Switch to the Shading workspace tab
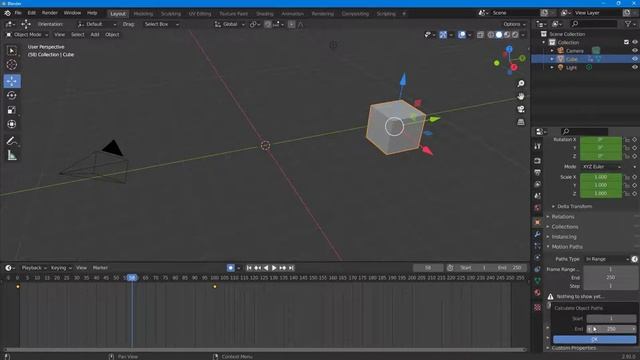 (264, 13)
